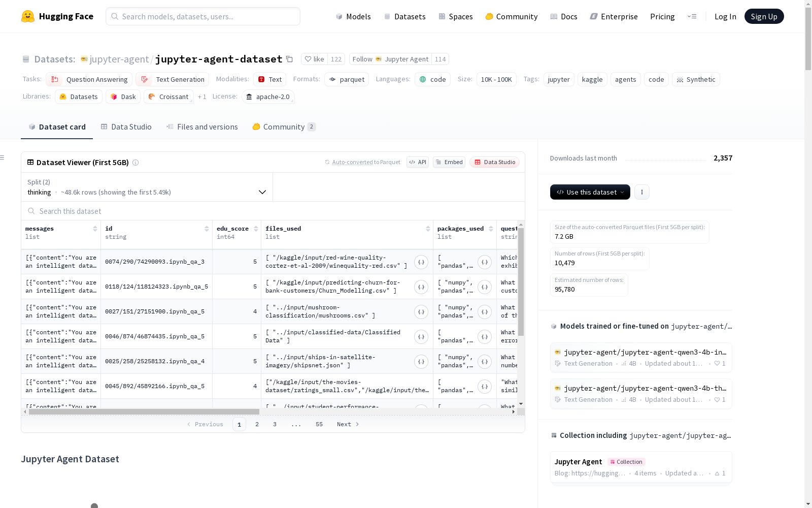Sort the packages_used column
812x508 pixels.
491,229
